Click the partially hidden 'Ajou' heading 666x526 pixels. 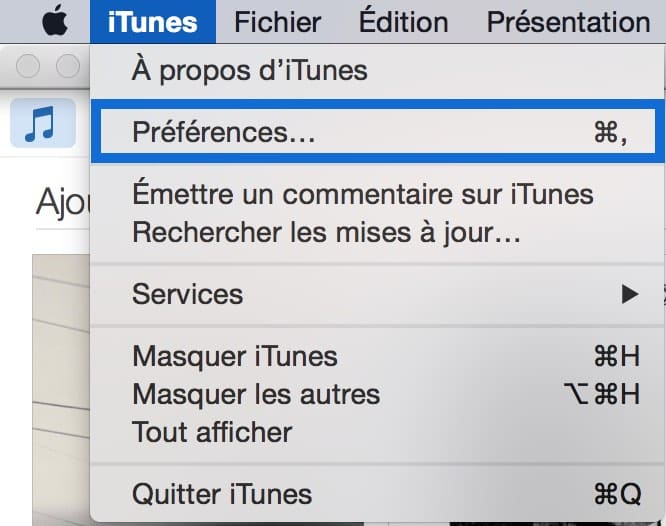tap(63, 203)
